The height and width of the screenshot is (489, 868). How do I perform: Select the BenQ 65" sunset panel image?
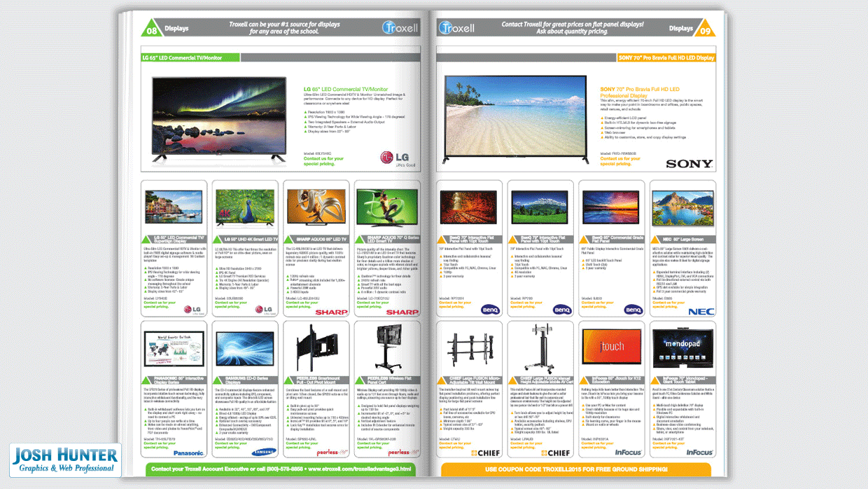coord(611,207)
